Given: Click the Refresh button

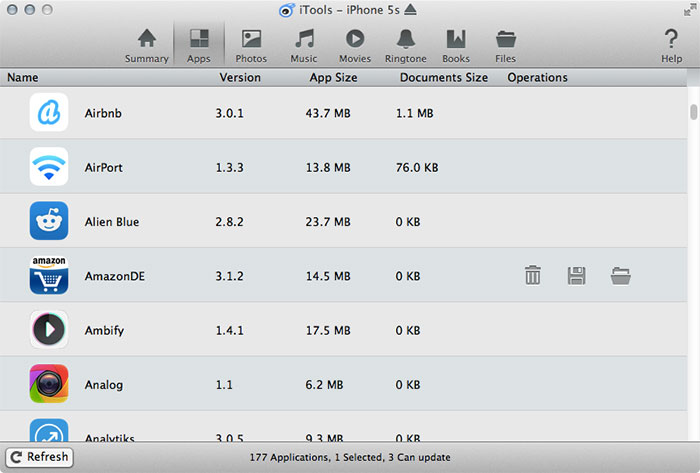Looking at the screenshot, I should [x=39, y=457].
